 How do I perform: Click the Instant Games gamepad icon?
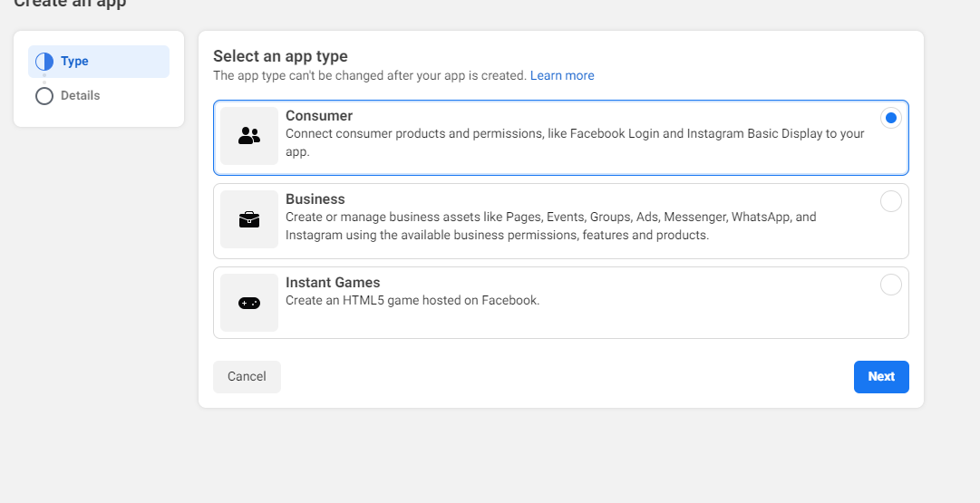click(249, 303)
